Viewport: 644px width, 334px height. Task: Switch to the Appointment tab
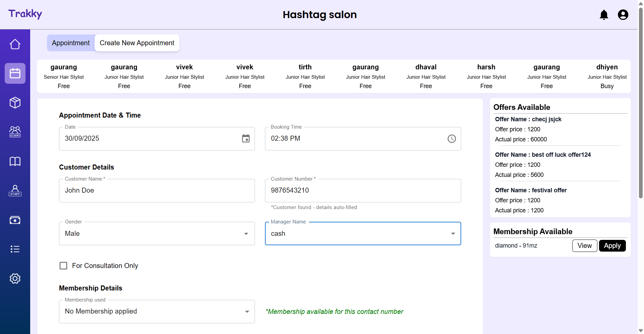pyautogui.click(x=71, y=43)
